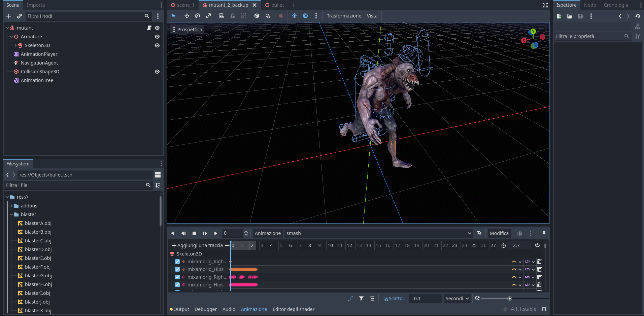Activate the Rotate tool
Viewport: 644px width, 316px height.
pyautogui.click(x=197, y=16)
